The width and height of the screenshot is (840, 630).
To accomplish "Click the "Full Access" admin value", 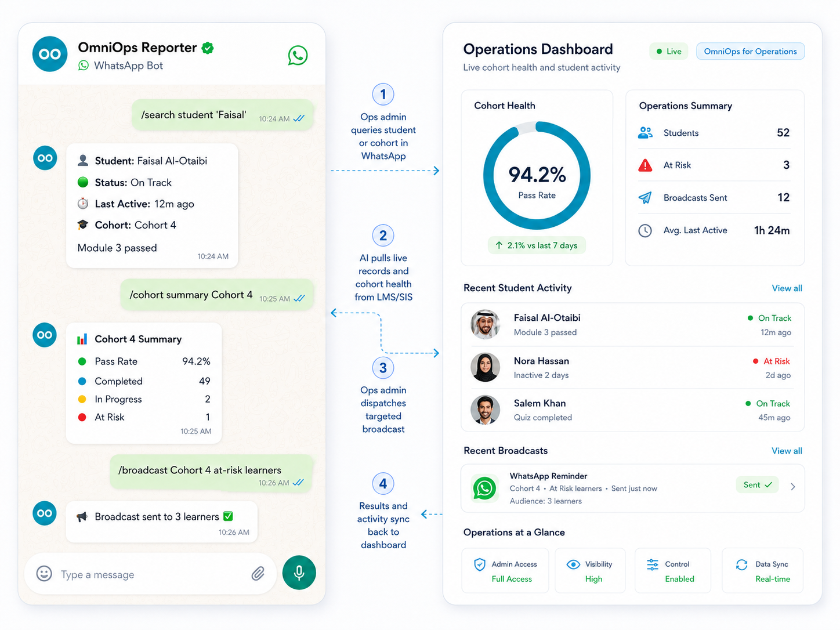I will 512,579.
